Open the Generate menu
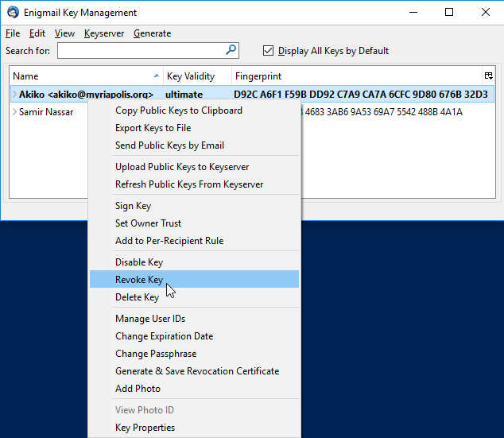This screenshot has height=438, width=504. point(153,33)
